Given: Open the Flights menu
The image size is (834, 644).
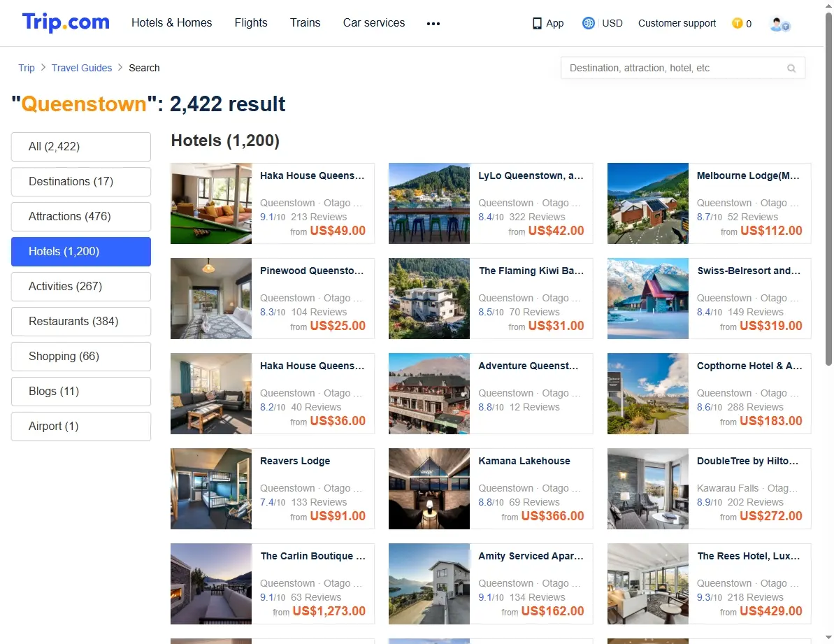Looking at the screenshot, I should (251, 23).
